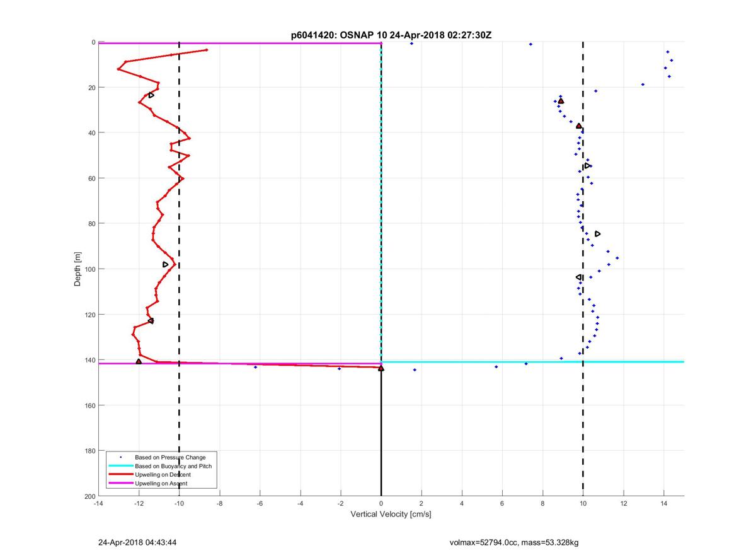
Task: Click depth axis tick label '100'
Action: point(89,269)
